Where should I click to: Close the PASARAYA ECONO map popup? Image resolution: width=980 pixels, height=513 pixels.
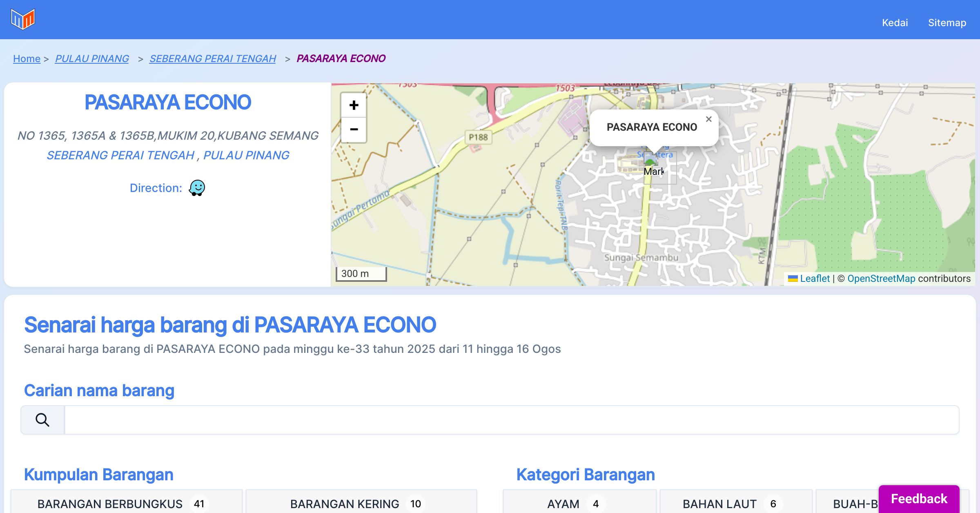tap(709, 119)
